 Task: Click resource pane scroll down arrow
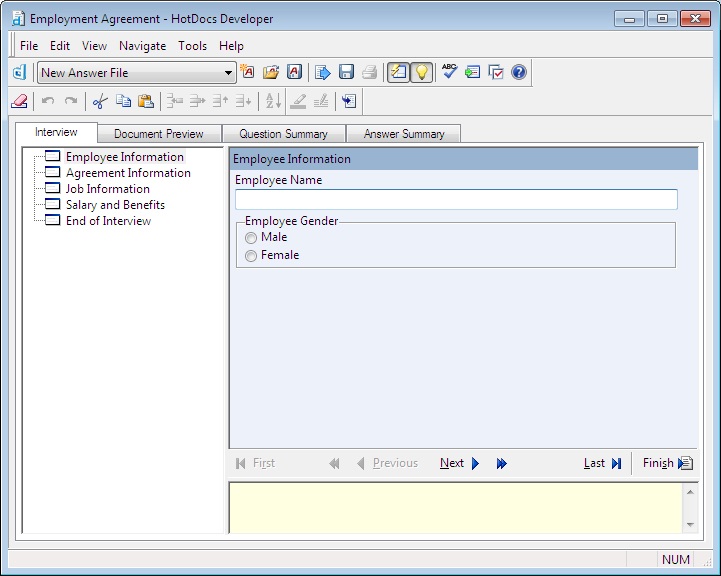click(690, 525)
